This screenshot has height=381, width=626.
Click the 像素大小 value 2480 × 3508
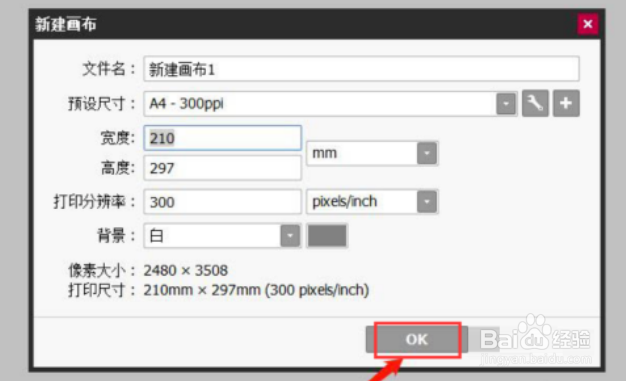(186, 270)
